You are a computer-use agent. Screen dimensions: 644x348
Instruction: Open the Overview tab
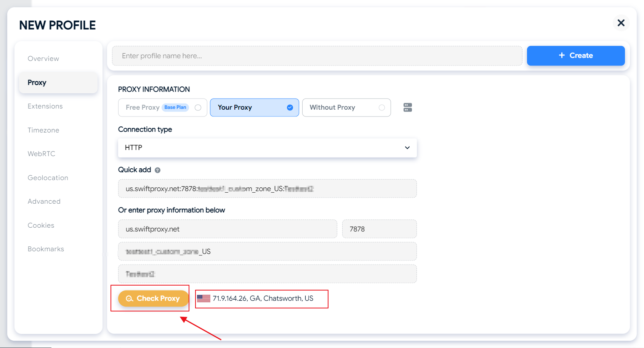(x=43, y=59)
